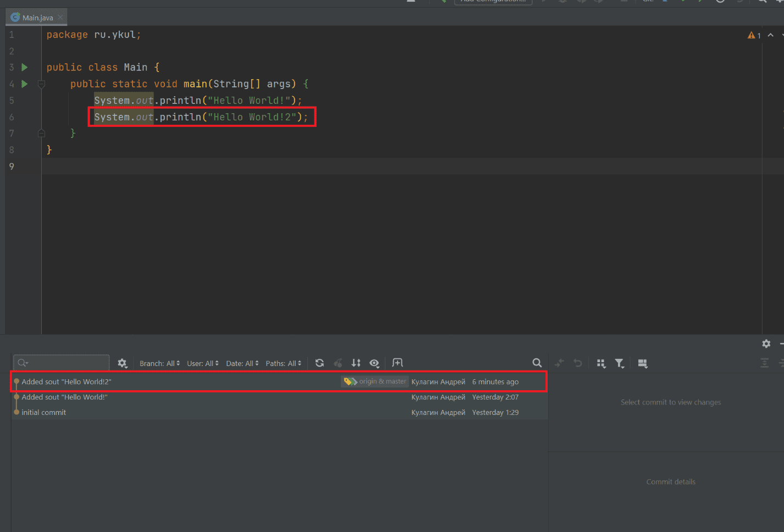Expand the Date: All filter
Viewport: 784px width, 532px height.
[242, 363]
